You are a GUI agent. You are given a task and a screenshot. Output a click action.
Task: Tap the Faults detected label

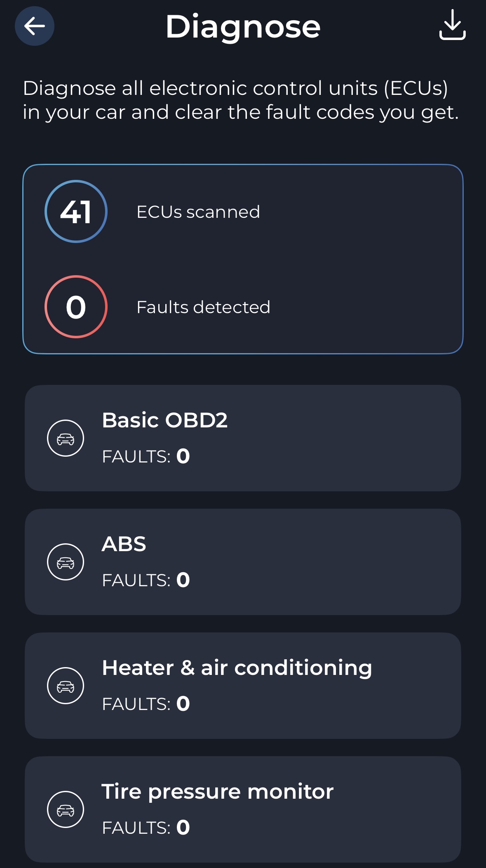203,307
